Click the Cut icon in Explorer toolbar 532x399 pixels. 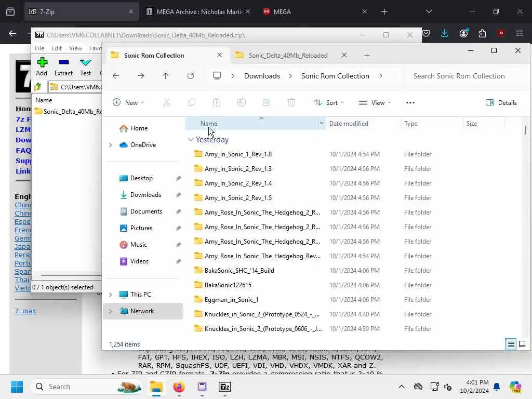coord(167,102)
